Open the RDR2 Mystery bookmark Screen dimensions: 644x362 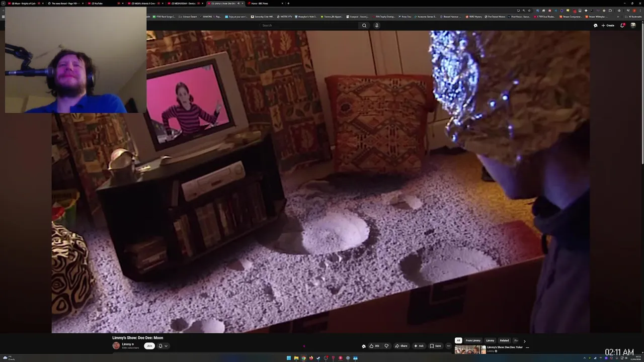click(474, 17)
